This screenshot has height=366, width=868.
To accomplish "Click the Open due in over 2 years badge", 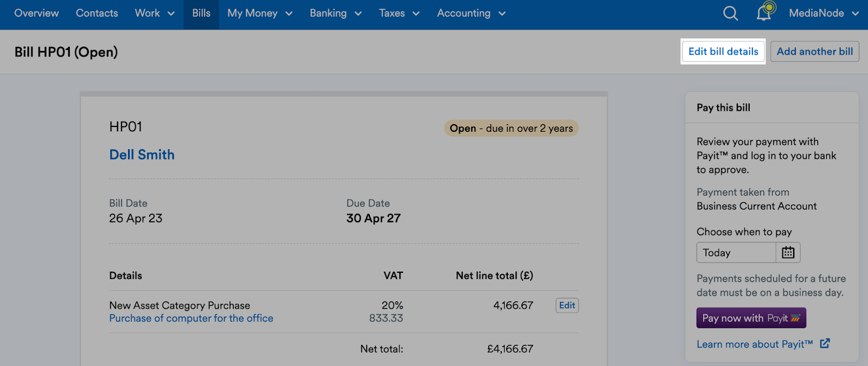I will click(x=511, y=129).
